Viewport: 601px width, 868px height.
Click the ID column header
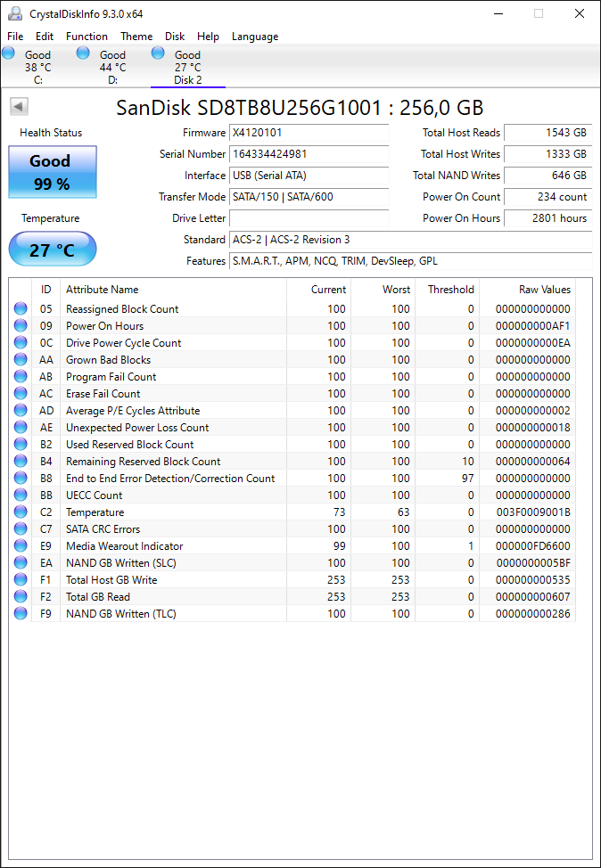point(46,290)
